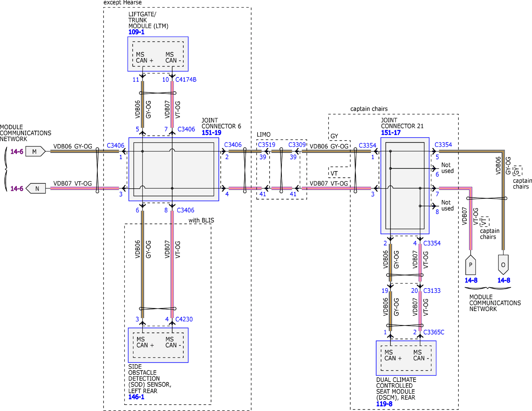Click the M off-page connector symbol
This screenshot has height=411, width=532.
point(35,151)
